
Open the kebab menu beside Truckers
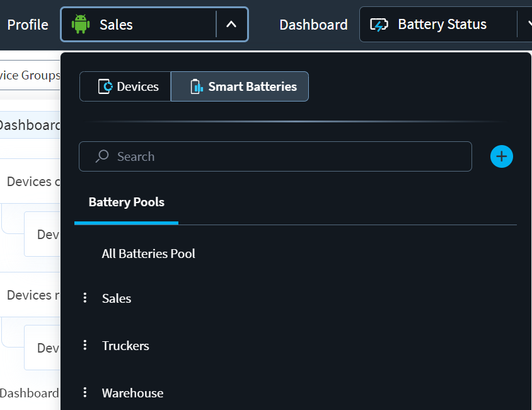(85, 346)
